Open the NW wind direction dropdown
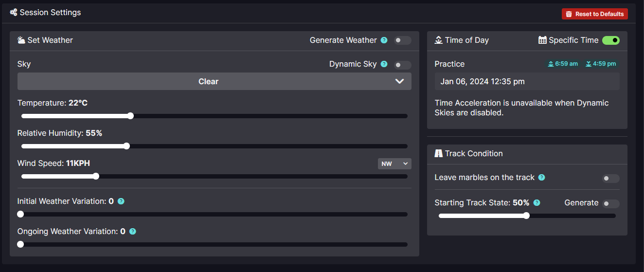The image size is (644, 272). point(394,163)
